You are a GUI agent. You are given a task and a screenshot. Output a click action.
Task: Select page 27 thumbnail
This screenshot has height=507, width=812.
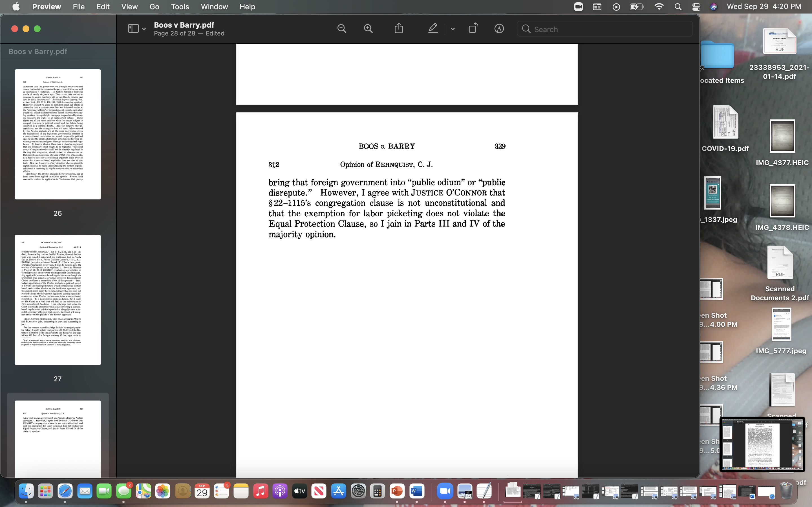pyautogui.click(x=58, y=300)
